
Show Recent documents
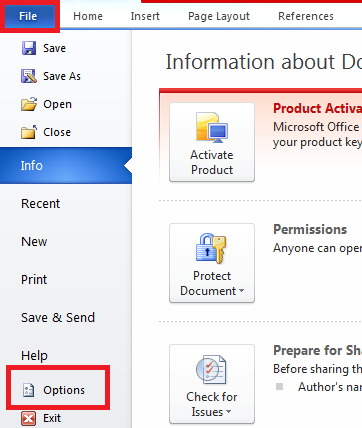tap(40, 204)
